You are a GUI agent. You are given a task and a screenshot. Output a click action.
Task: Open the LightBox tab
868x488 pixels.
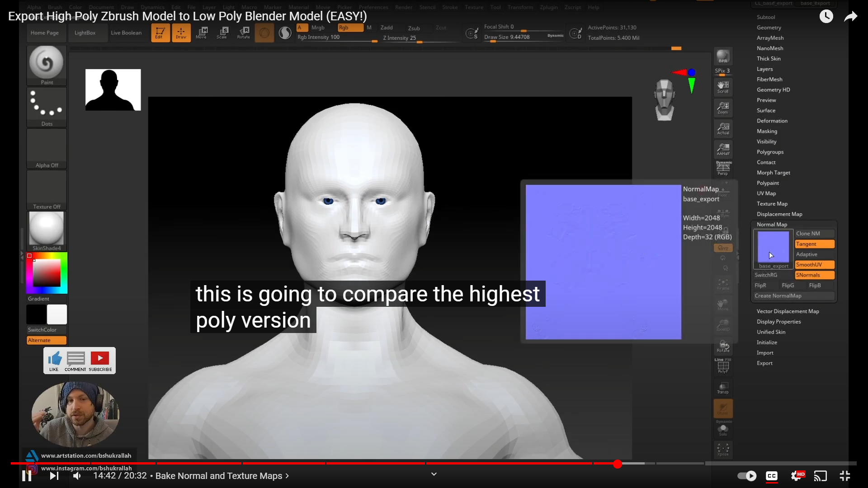point(85,33)
